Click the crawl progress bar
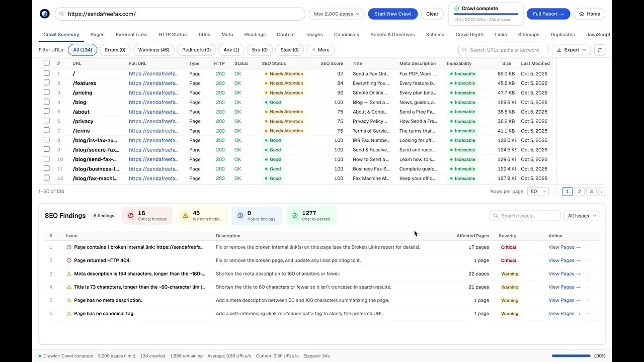The height and width of the screenshot is (362, 644). (486, 15)
